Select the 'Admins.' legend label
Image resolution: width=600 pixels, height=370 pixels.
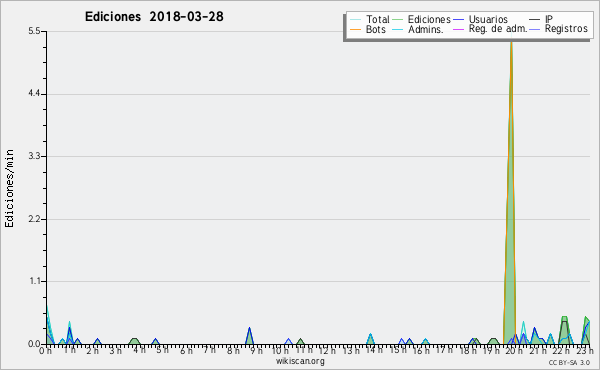426,29
